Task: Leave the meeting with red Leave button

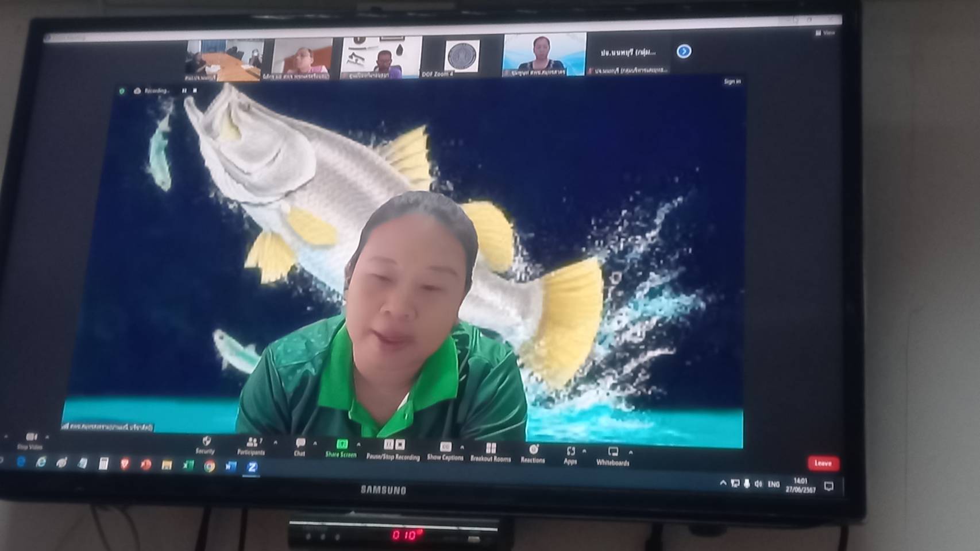Action: pos(823,463)
